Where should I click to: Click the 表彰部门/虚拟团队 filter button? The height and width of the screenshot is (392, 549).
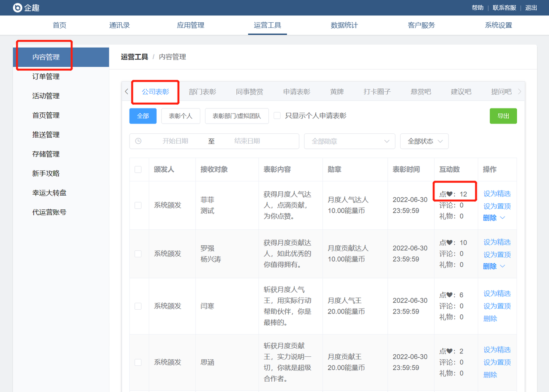tap(237, 116)
